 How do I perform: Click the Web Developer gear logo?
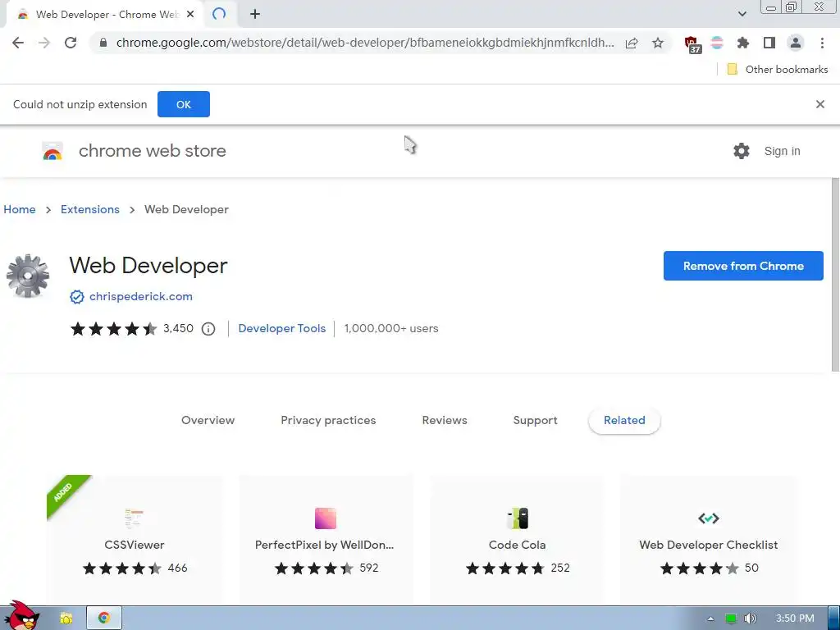point(28,276)
